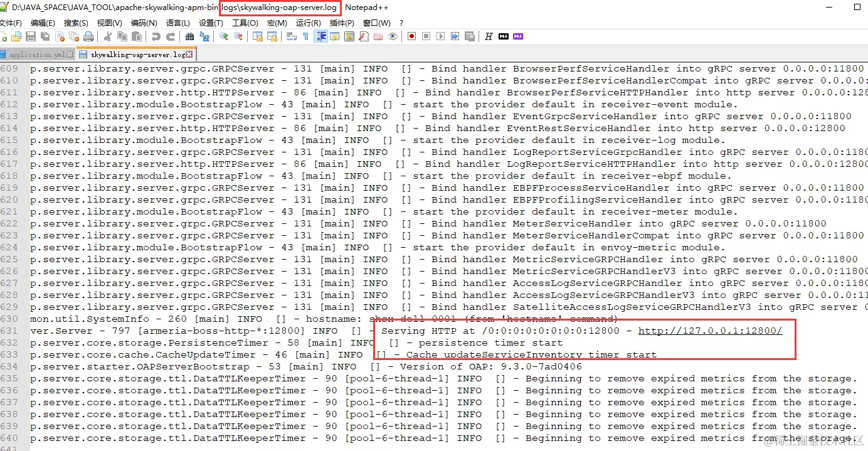Open user defined language dialog icon

point(334,36)
